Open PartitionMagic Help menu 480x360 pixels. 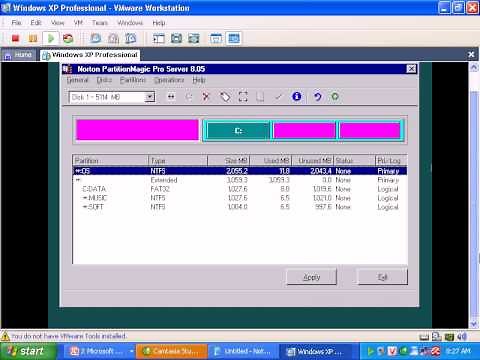tap(199, 80)
